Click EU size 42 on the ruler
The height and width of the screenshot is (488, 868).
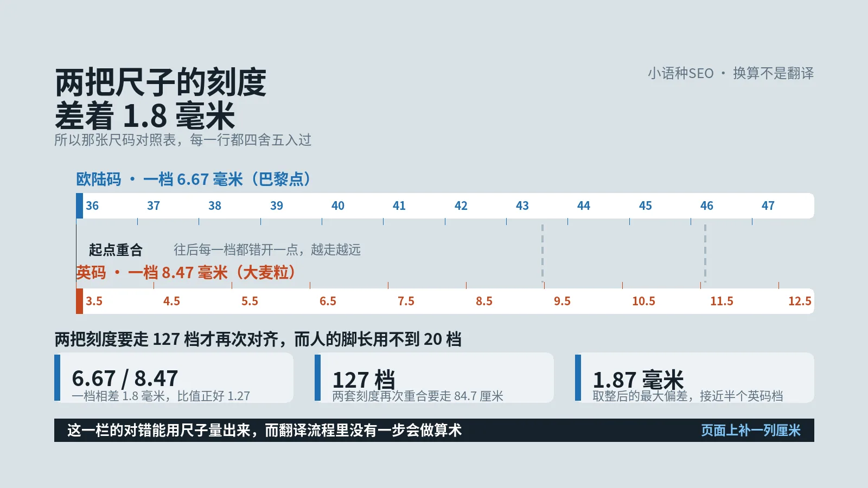(x=461, y=206)
